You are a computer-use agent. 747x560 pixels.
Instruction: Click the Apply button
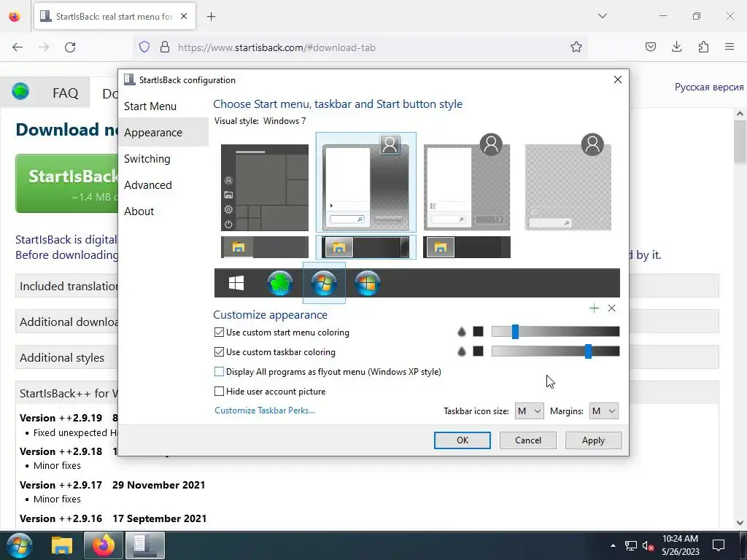tap(593, 440)
